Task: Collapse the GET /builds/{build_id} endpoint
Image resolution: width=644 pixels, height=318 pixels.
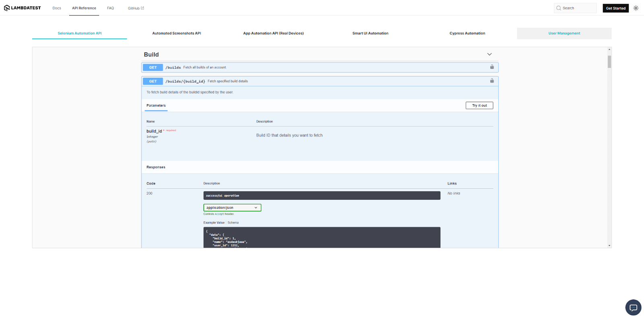Action: pos(320,81)
